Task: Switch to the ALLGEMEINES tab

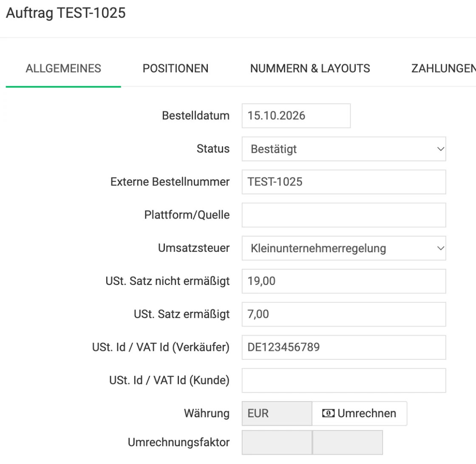Action: pos(63,68)
